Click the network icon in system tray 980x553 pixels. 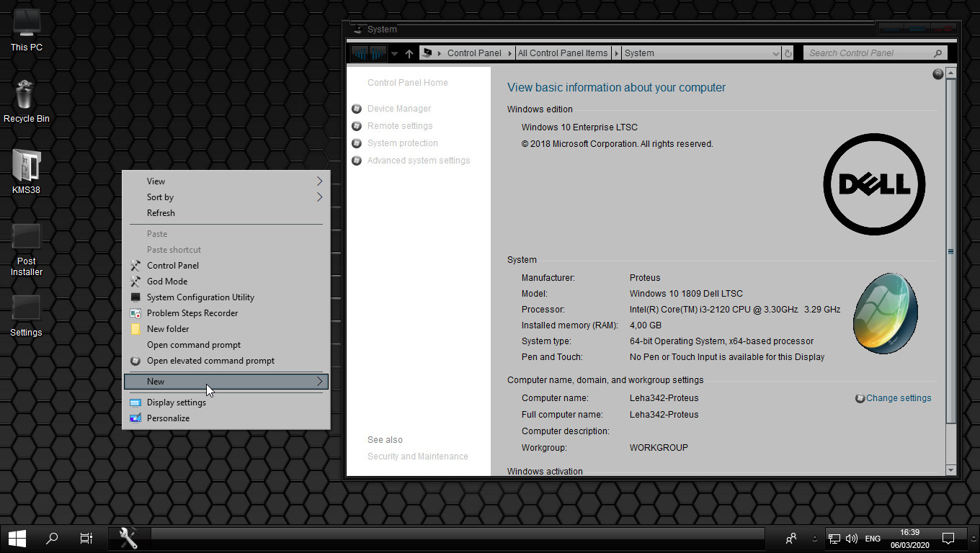click(x=834, y=538)
